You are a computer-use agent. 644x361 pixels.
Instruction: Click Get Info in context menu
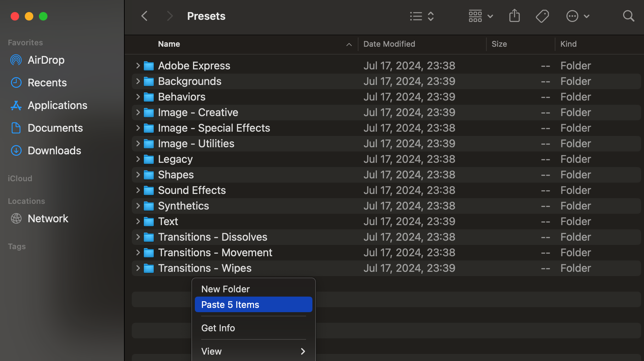coord(218,328)
